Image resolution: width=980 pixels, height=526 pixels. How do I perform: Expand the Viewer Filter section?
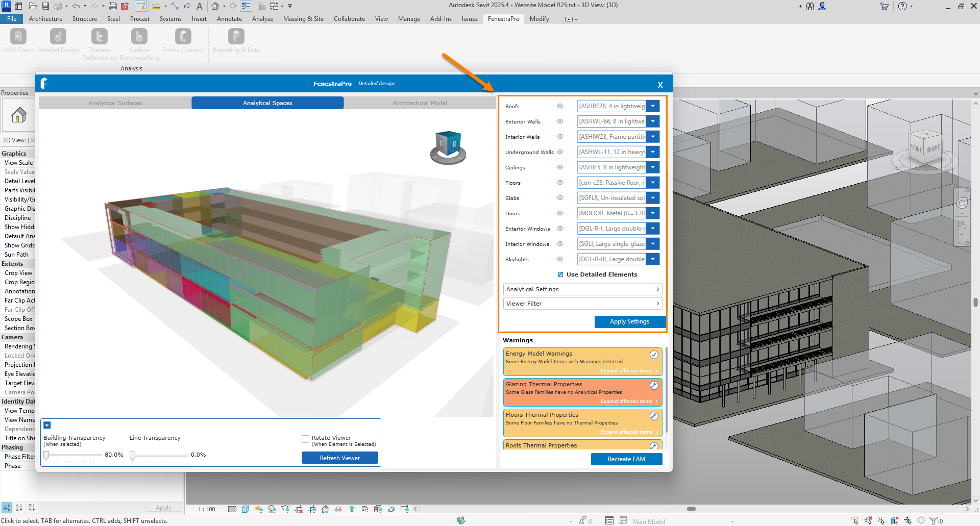pos(582,304)
